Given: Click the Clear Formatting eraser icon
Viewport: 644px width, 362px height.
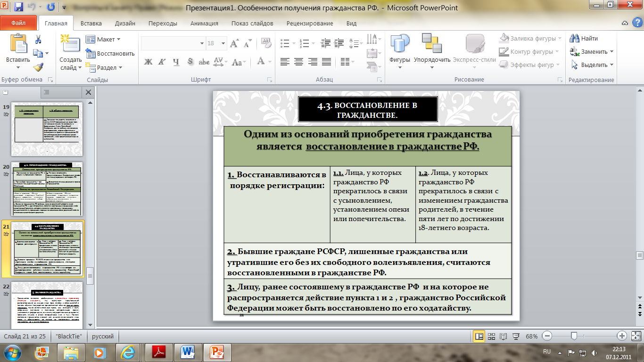Looking at the screenshot, I should tap(265, 43).
